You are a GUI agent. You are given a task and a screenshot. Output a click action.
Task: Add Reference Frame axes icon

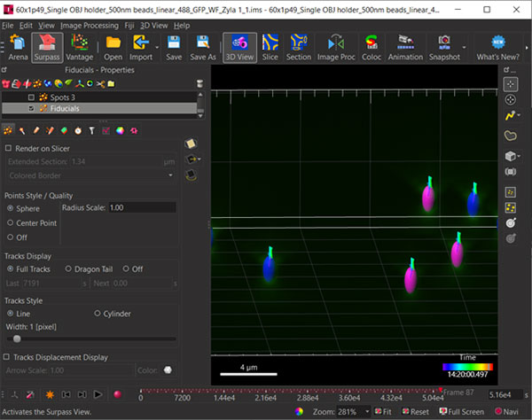click(x=80, y=83)
